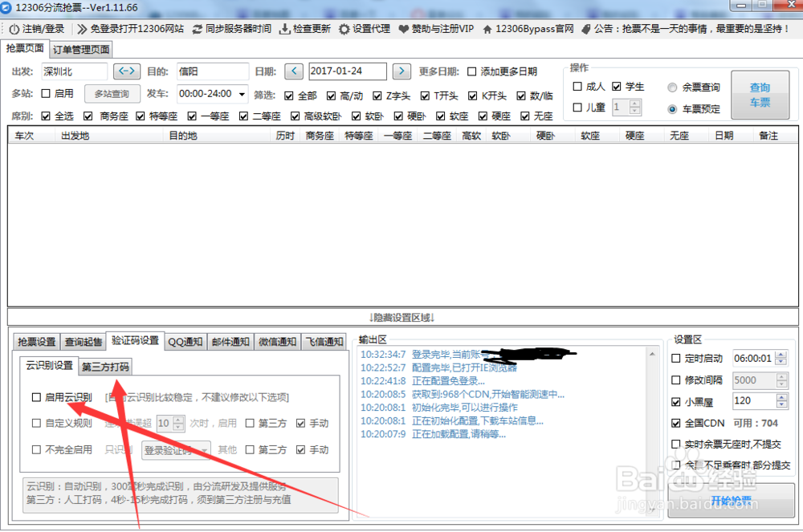This screenshot has height=532, width=803.
Task: Click the output area scrollbar up arrow
Action: pos(652,354)
